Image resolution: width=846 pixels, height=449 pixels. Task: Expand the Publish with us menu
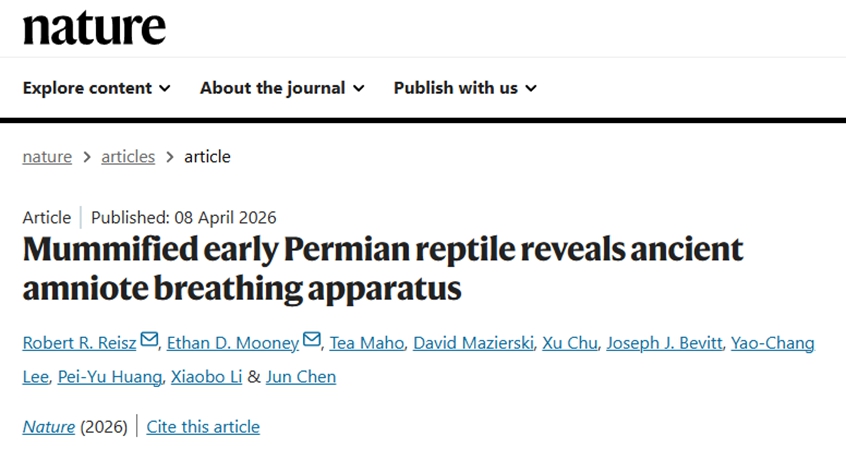coord(465,88)
